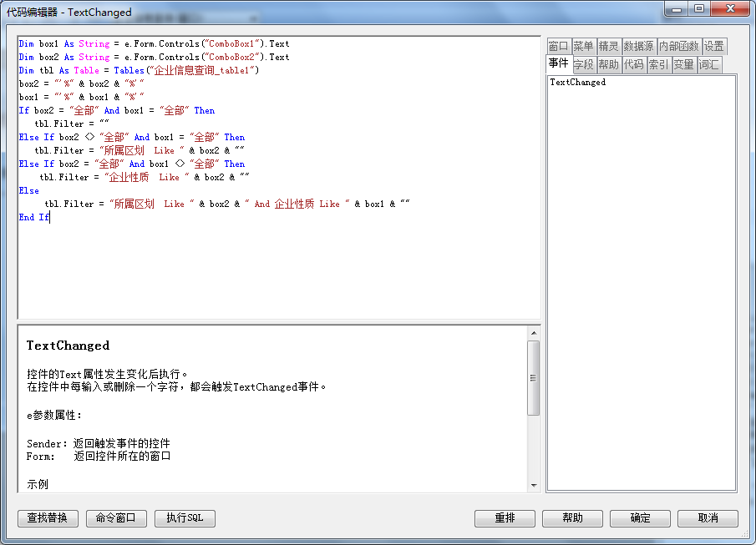The height and width of the screenshot is (545, 756).
Task: Place cursor at End If line
Action: [x=34, y=217]
